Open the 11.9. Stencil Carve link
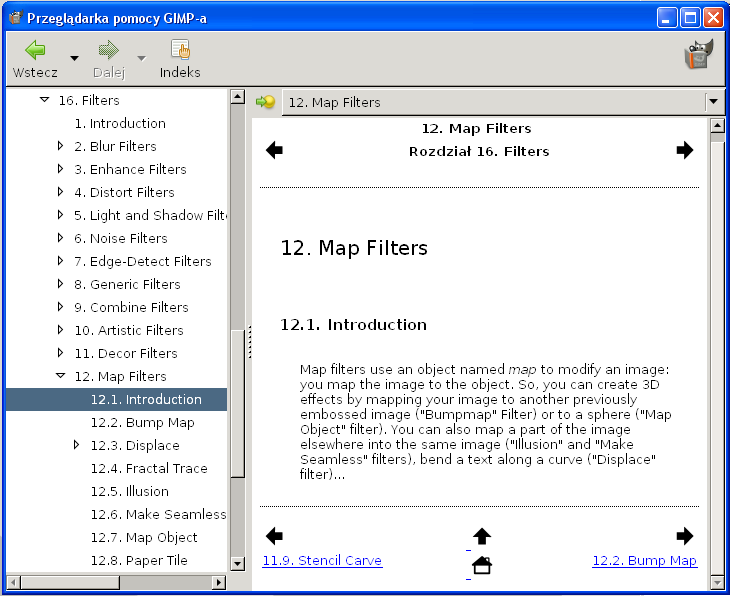The image size is (730, 596). (322, 560)
